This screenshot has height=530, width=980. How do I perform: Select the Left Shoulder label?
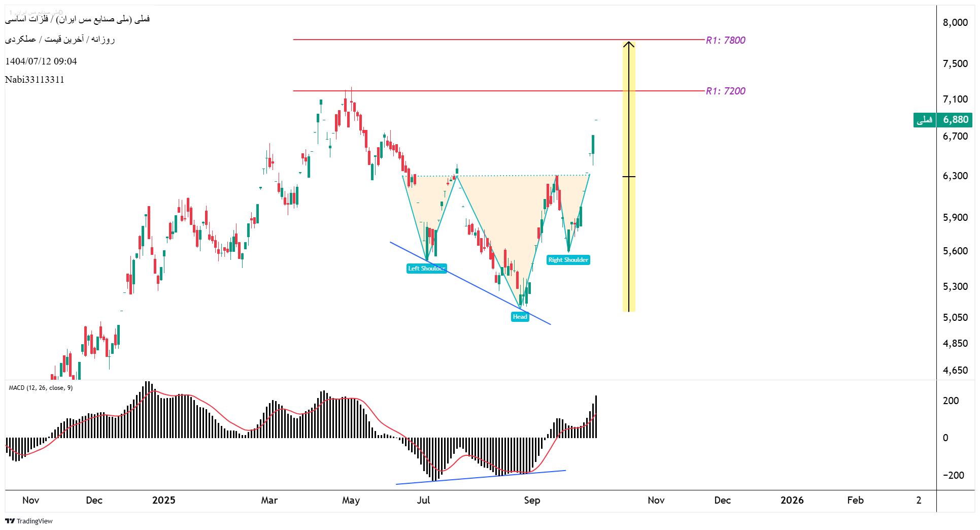point(426,269)
